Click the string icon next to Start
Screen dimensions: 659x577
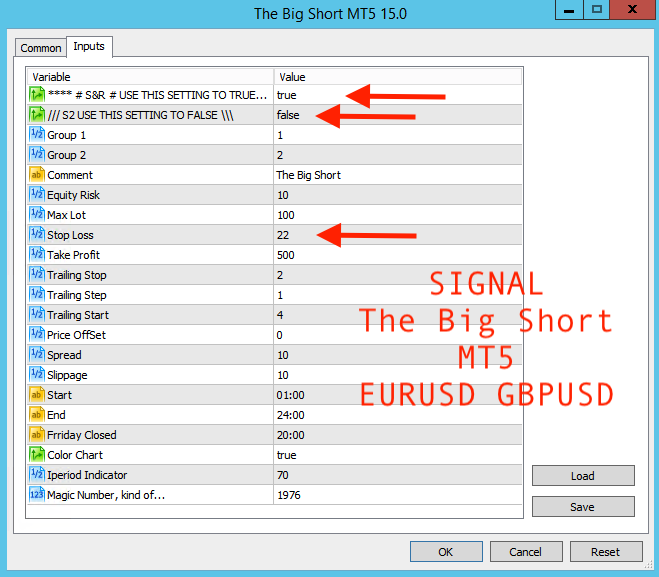tap(37, 394)
